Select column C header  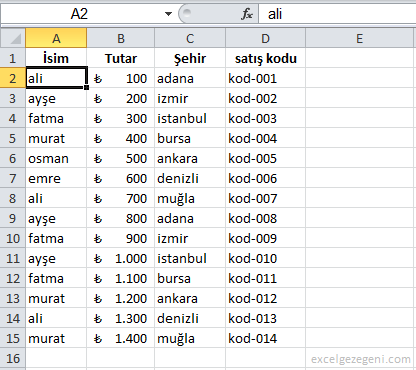point(190,38)
